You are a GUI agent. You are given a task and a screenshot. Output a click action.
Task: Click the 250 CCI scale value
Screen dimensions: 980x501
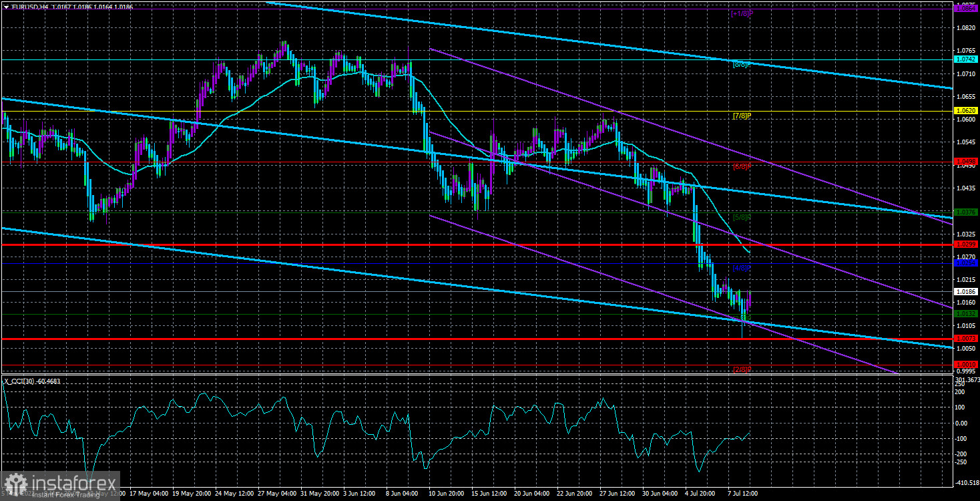click(x=961, y=384)
